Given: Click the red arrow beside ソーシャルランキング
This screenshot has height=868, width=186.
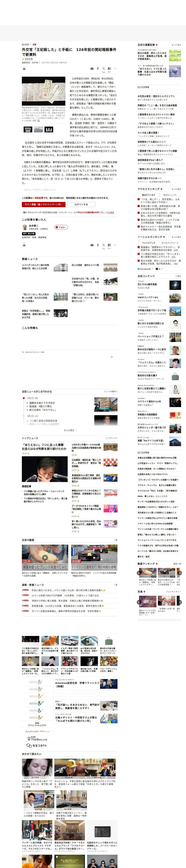Looking at the screenshot, I should pos(164,237).
